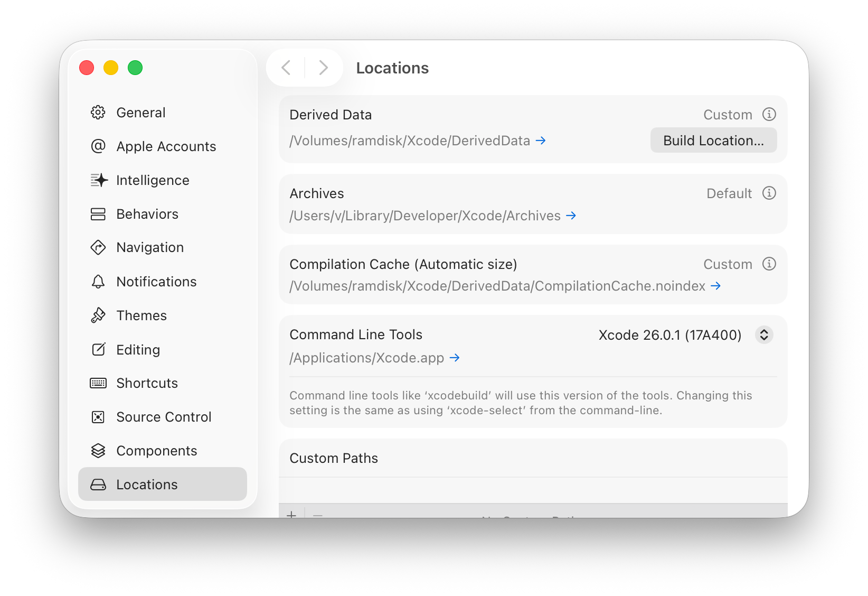Select Apple Accounts in the sidebar
The width and height of the screenshot is (868, 596).
coord(166,146)
